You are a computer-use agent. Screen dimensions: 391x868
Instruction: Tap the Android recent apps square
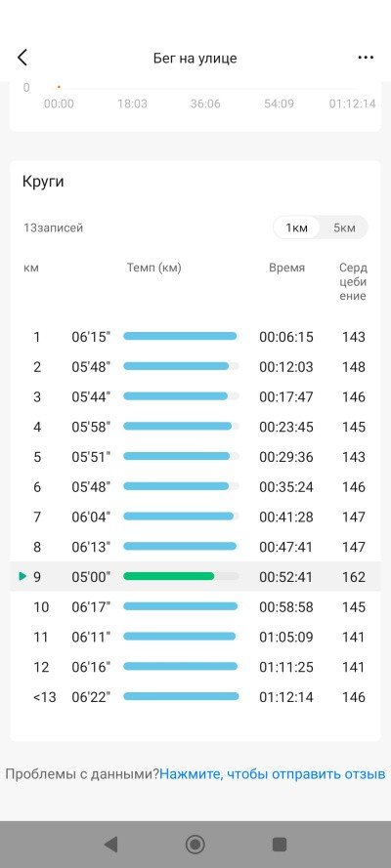click(280, 844)
